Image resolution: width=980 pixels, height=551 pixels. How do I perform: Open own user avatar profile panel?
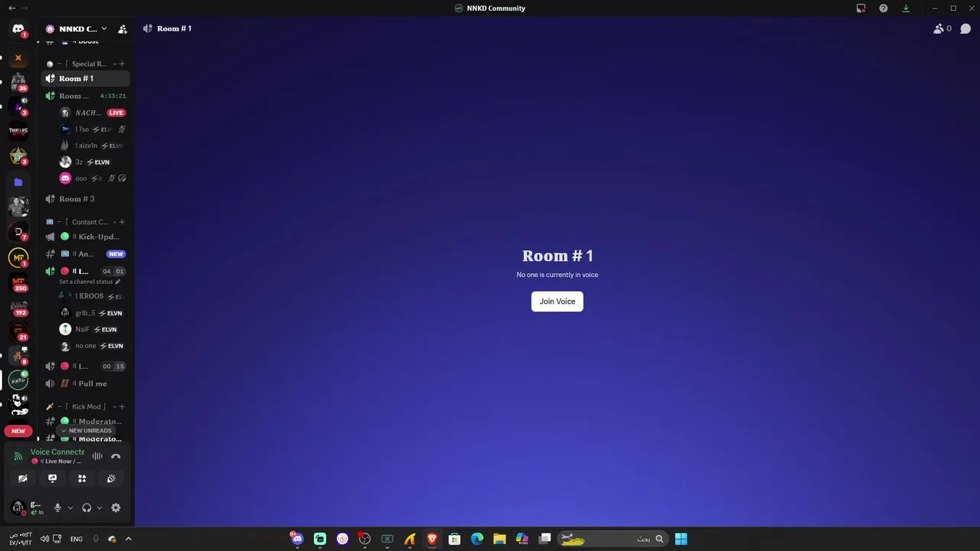click(x=18, y=507)
